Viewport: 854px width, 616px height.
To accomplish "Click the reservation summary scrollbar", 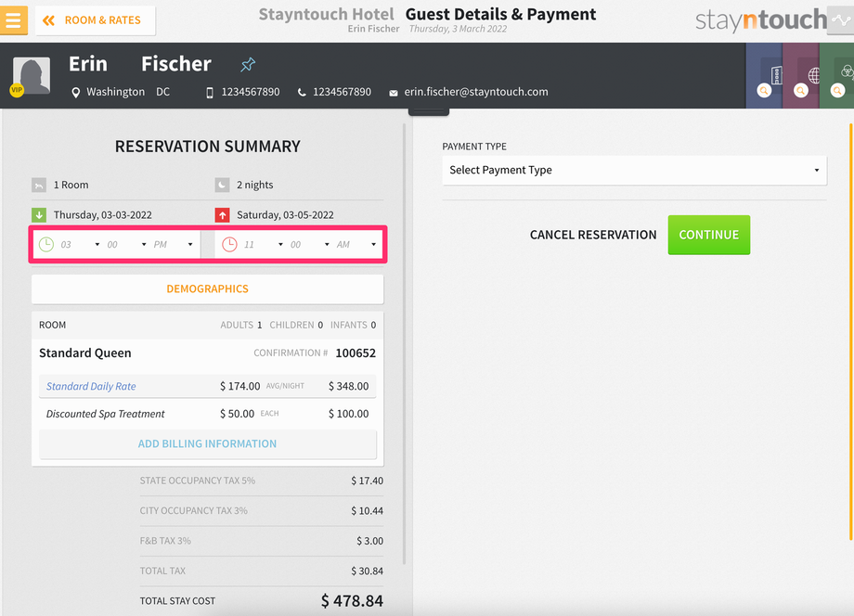I will pos(404,344).
